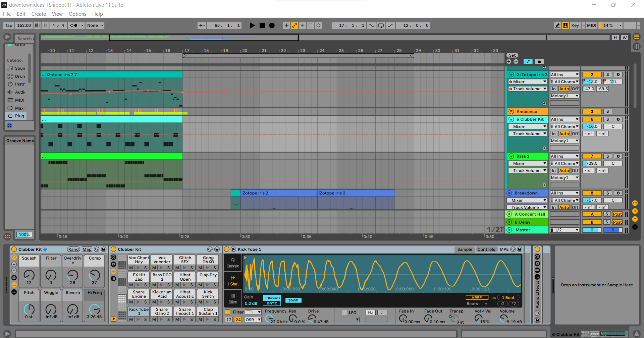Switch to the Controls tab in Simpler

[x=486, y=249]
